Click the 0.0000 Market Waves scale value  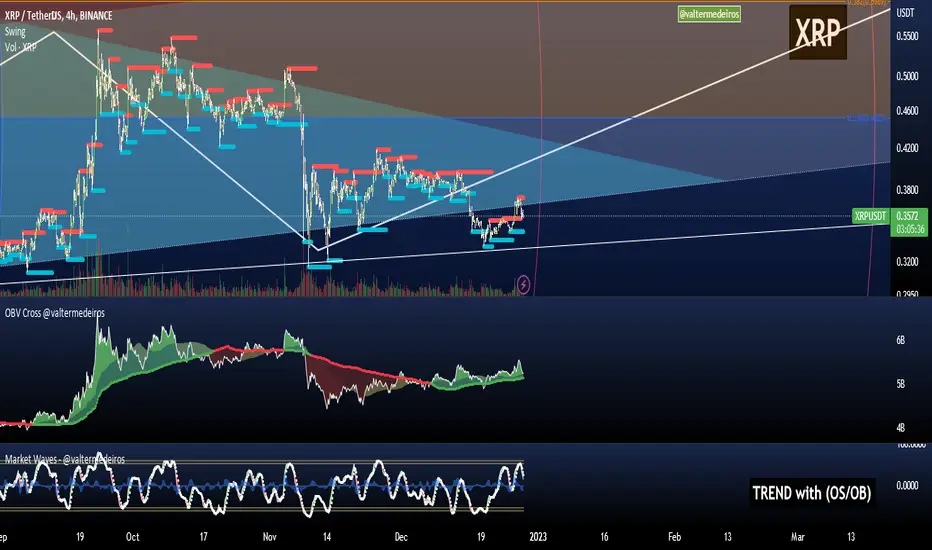907,486
